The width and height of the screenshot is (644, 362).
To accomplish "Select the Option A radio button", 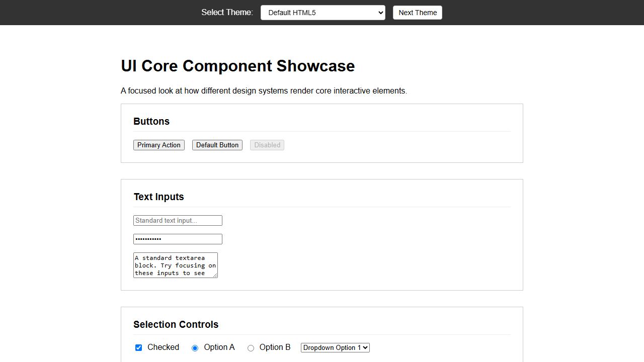I will tap(195, 348).
